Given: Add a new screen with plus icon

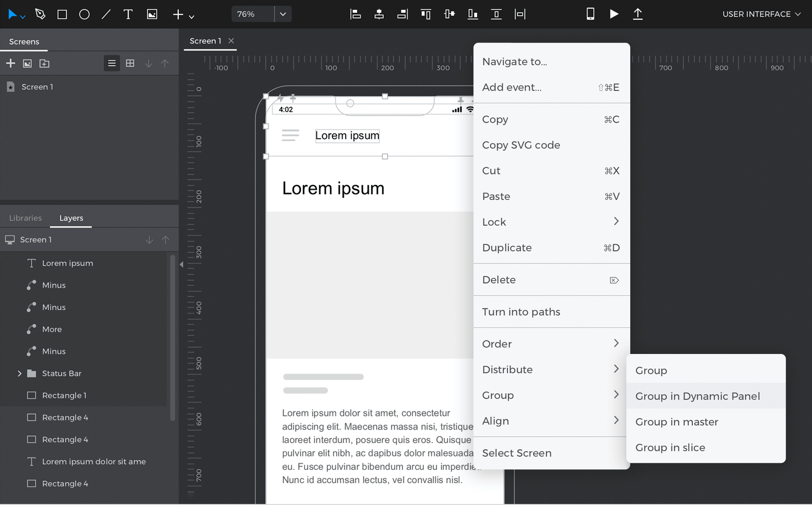Looking at the screenshot, I should tap(10, 63).
